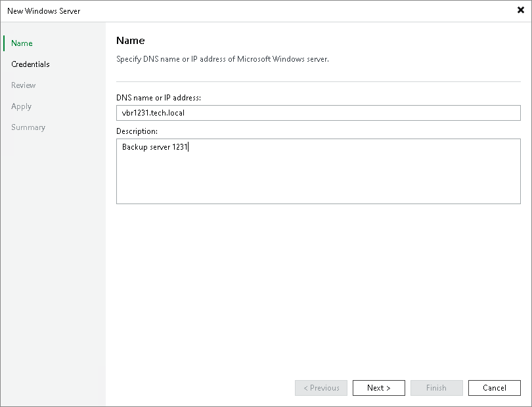This screenshot has width=532, height=407.
Task: Click the Next button
Action: [x=379, y=388]
